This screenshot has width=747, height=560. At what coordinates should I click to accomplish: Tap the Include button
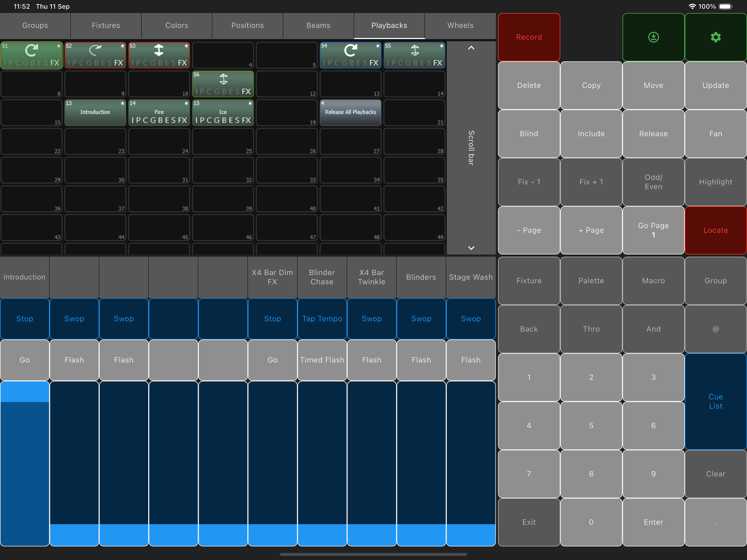pos(591,134)
